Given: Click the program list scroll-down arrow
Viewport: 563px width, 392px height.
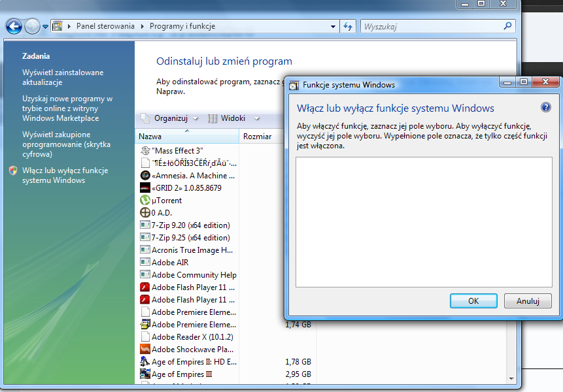Looking at the screenshot, I should pos(511,379).
